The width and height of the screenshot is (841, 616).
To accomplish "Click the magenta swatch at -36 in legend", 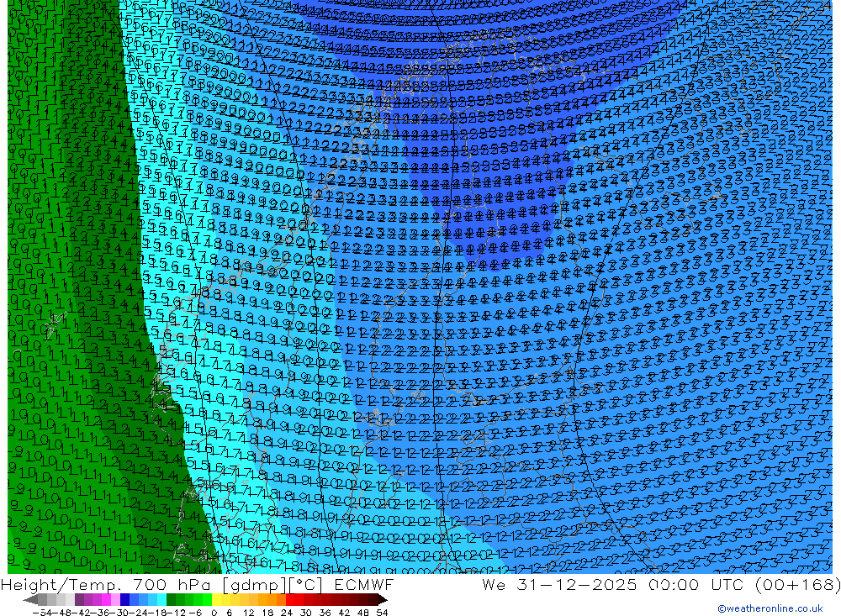I will (x=106, y=600).
